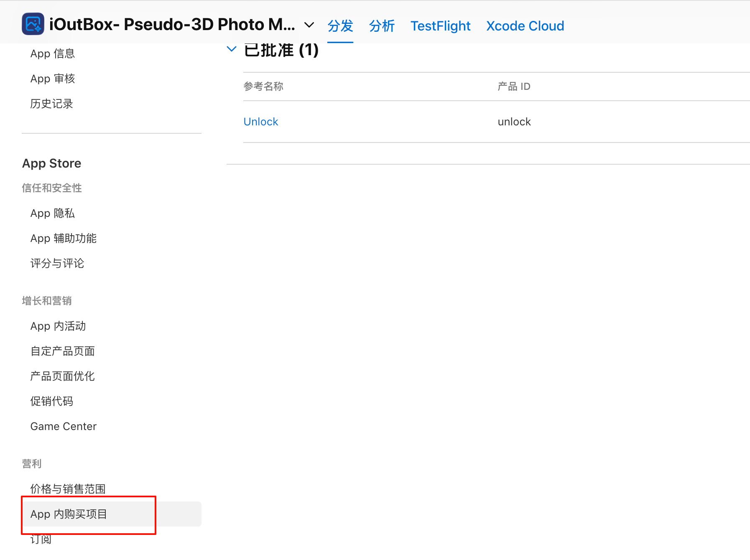Switch to the 分析 tab
Image resolution: width=750 pixels, height=560 pixels.
(382, 26)
